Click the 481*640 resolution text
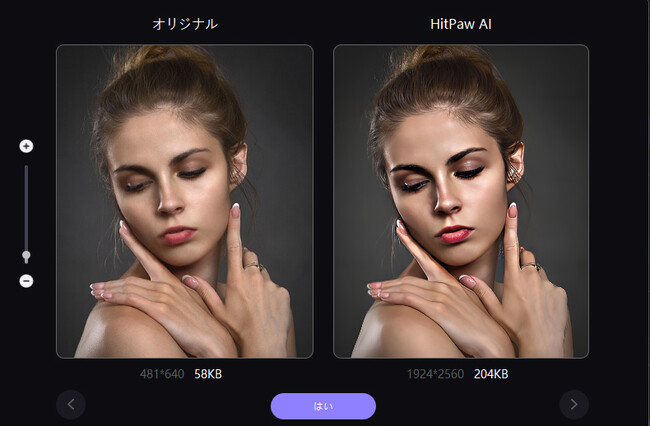Viewport: 650px width, 427px height. tap(162, 374)
